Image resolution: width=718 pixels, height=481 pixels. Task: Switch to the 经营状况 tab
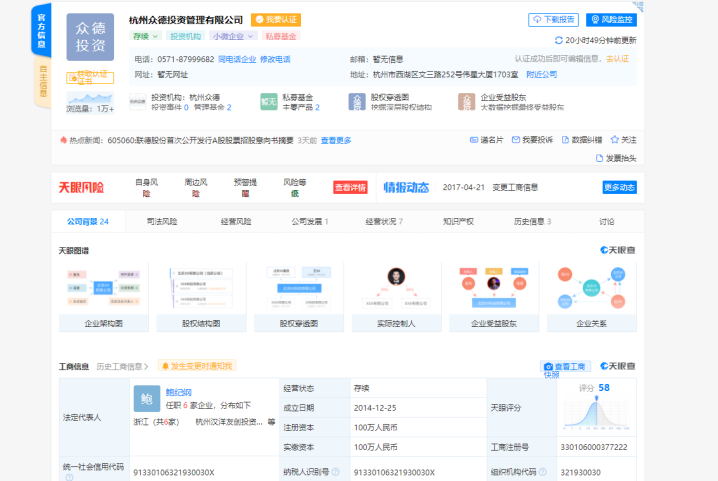click(x=384, y=222)
